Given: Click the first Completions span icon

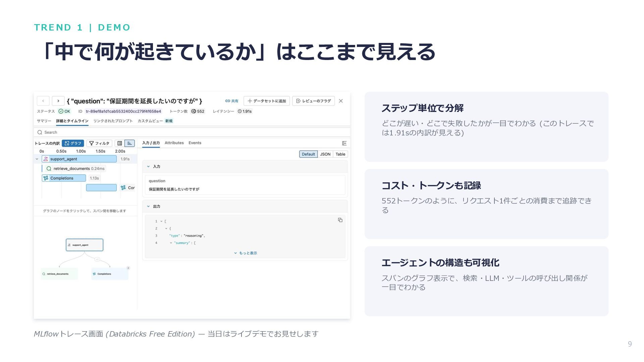Looking at the screenshot, I should (x=46, y=178).
